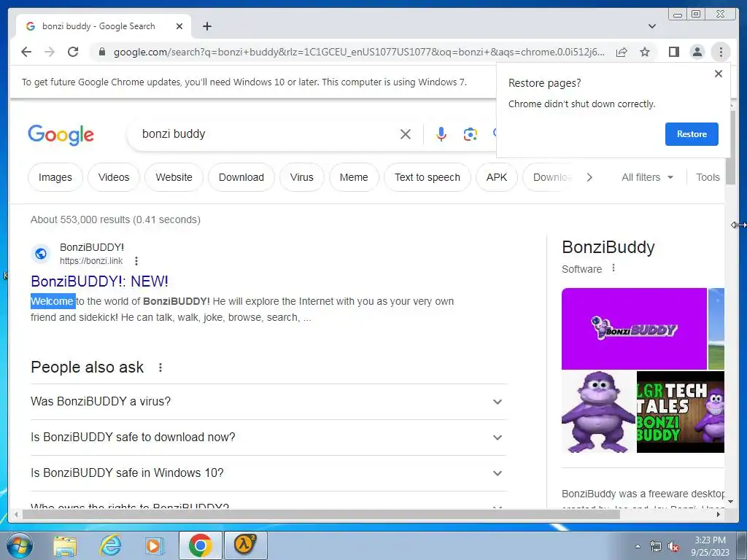Click the network status tray icon
Image resolution: width=747 pixels, height=560 pixels.
coord(655,546)
